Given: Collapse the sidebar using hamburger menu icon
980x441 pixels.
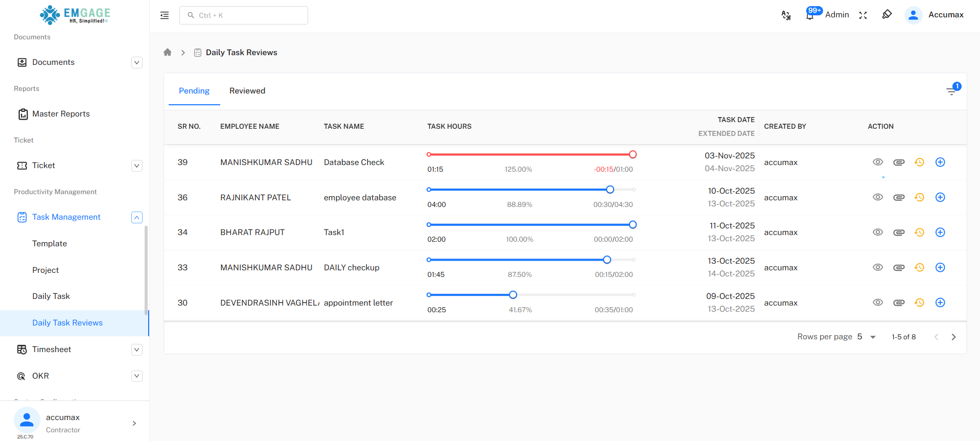Looking at the screenshot, I should tap(165, 15).
